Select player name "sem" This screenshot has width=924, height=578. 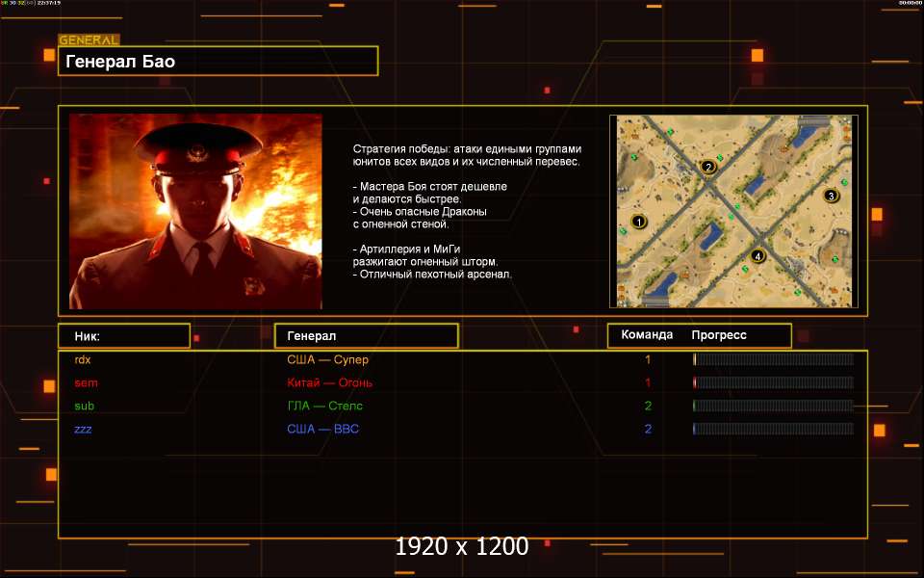pos(86,382)
